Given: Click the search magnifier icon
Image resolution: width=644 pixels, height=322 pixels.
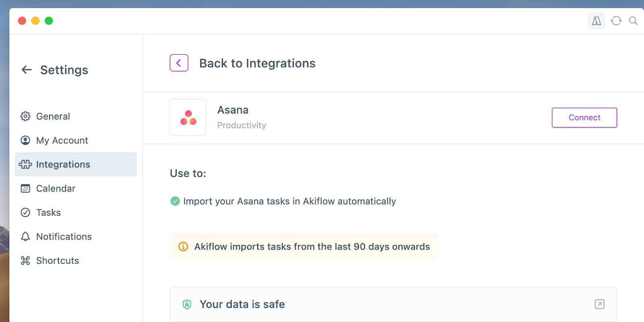Looking at the screenshot, I should pos(633,21).
